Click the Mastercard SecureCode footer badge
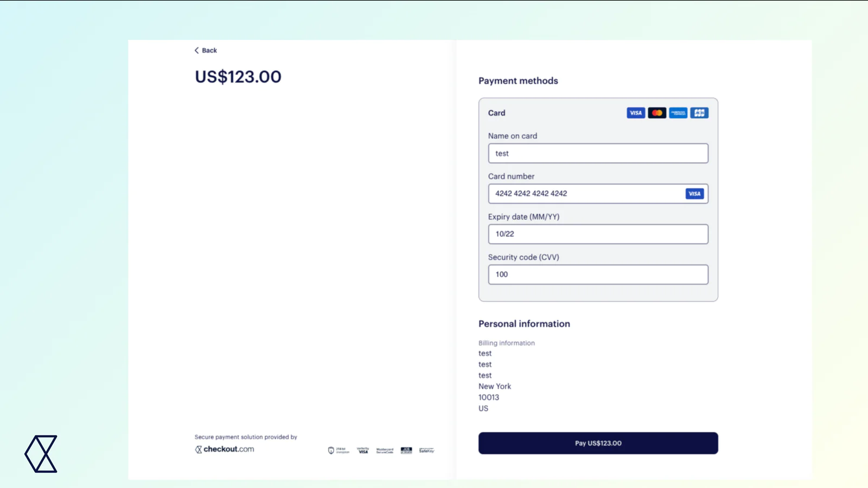This screenshot has width=868, height=488. (385, 450)
